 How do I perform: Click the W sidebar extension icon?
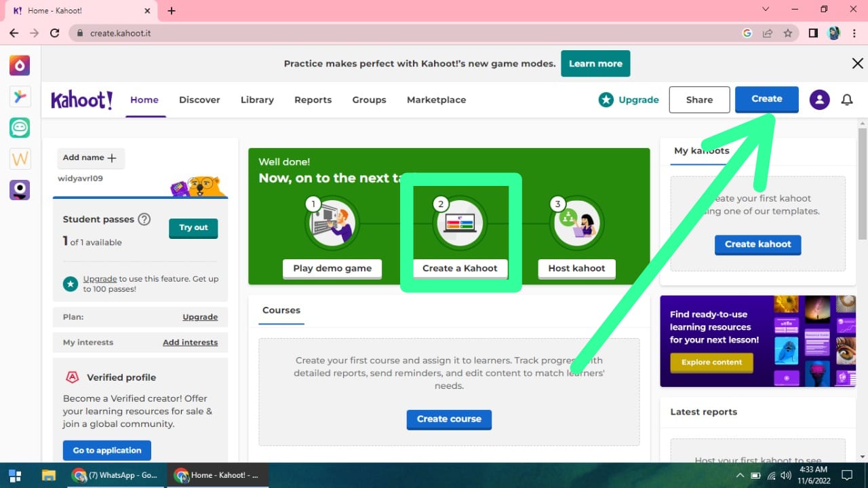tap(20, 159)
